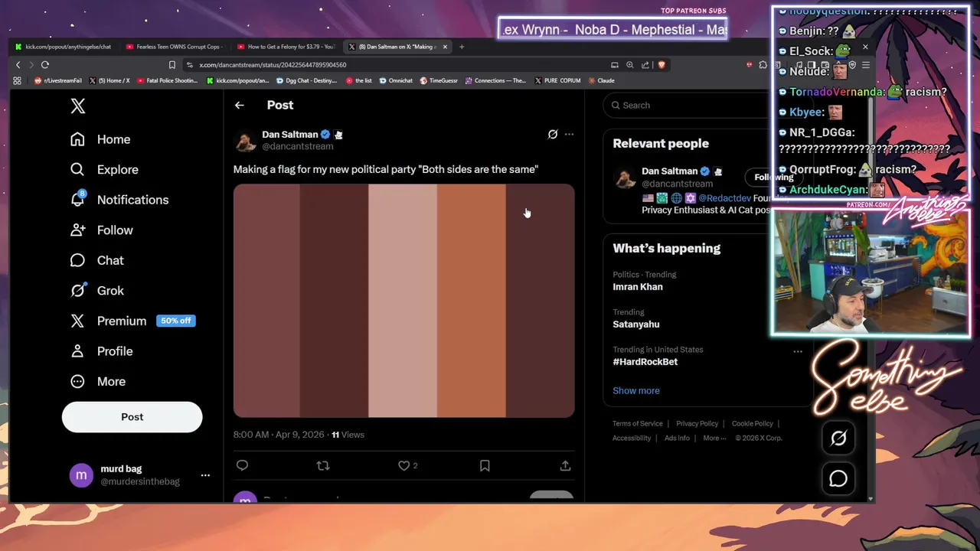Open Notifications in the sidebar
The height and width of the screenshot is (551, 980).
(x=119, y=200)
